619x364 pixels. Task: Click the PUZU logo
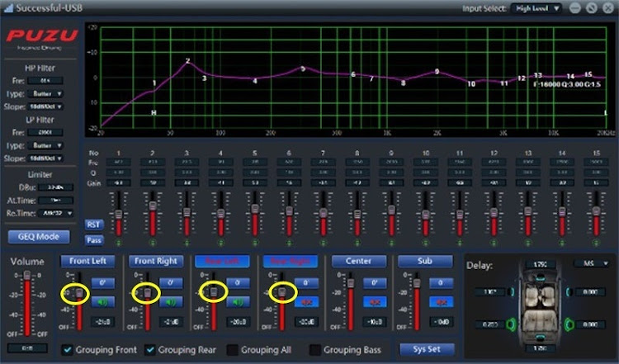coord(42,36)
